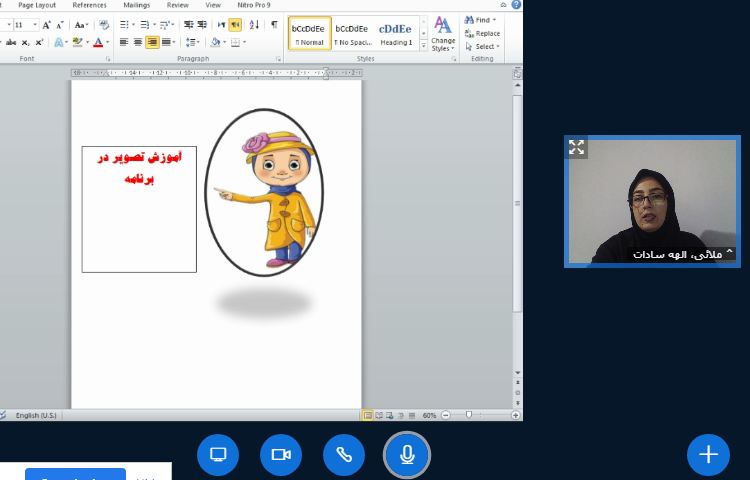Click the Decrease Indent icon
This screenshot has height=480, width=750.
click(189, 25)
